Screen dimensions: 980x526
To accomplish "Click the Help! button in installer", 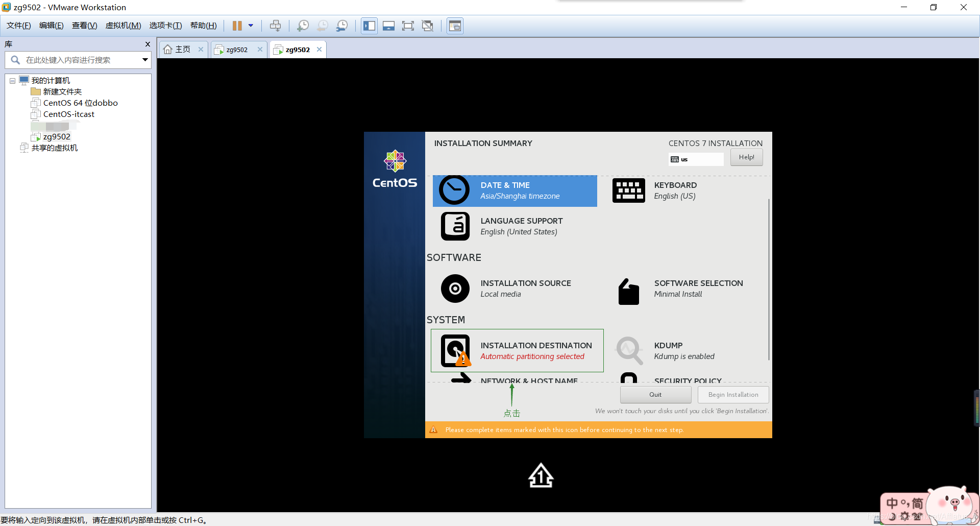I will tap(746, 157).
